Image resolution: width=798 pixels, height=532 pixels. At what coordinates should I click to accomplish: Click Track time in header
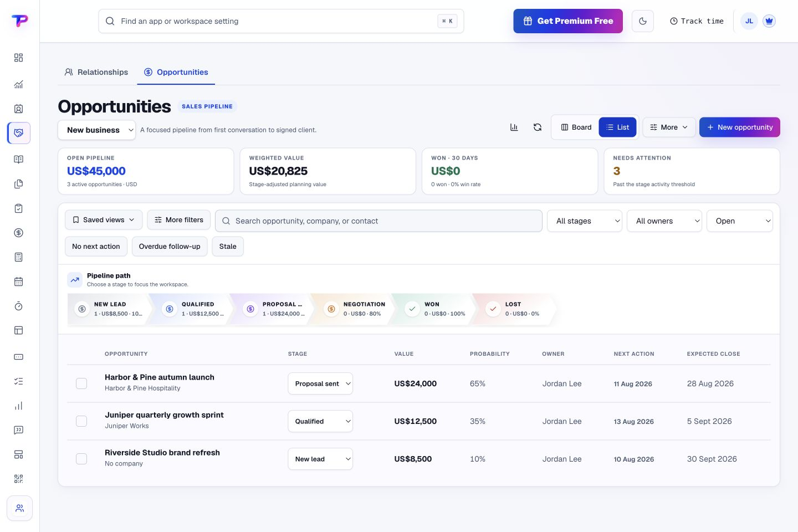(x=697, y=21)
